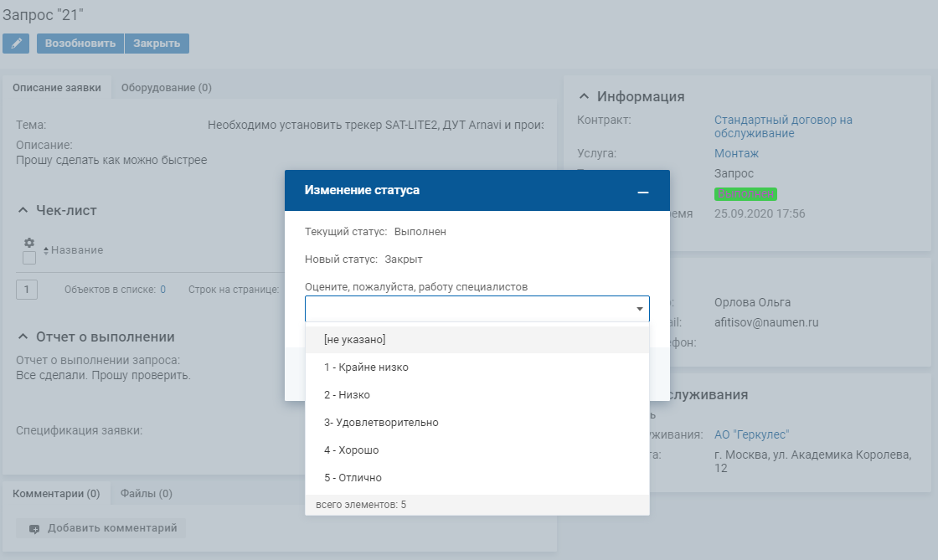Open the АО "Геркулес" link
938x560 pixels.
[x=752, y=434]
